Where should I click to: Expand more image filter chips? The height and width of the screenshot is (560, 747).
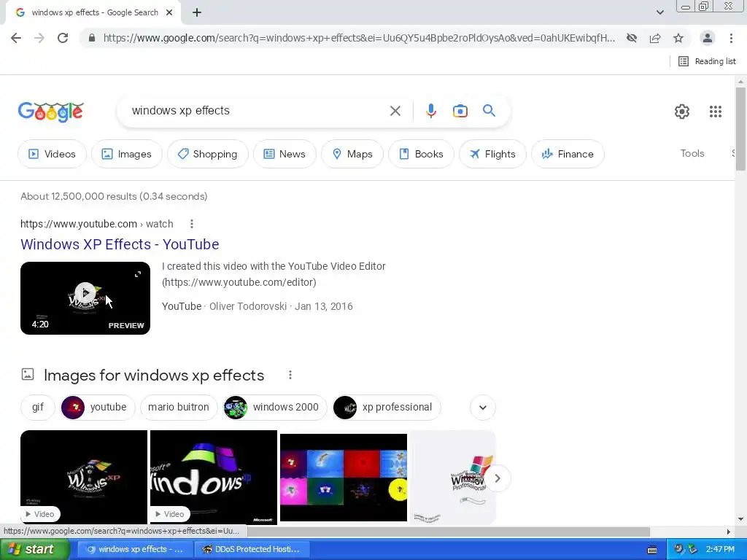tap(483, 408)
